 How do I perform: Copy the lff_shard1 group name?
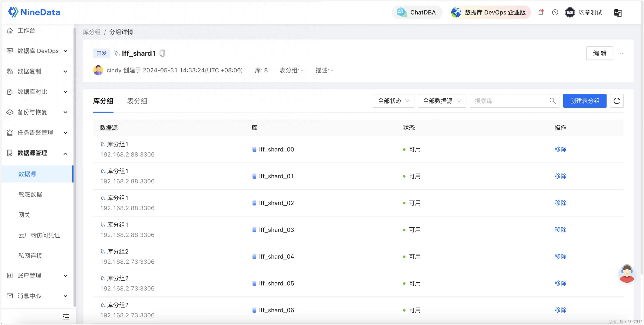tap(162, 53)
